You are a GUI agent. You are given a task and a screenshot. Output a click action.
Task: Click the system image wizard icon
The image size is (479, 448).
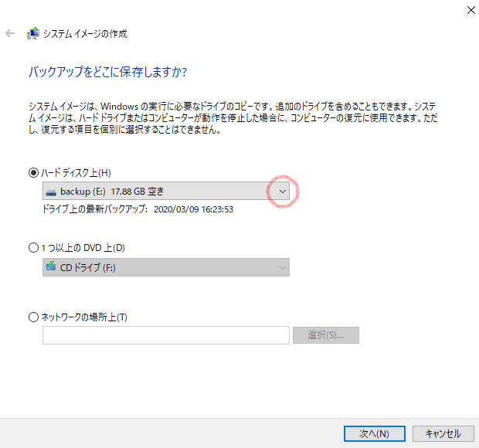[x=33, y=33]
